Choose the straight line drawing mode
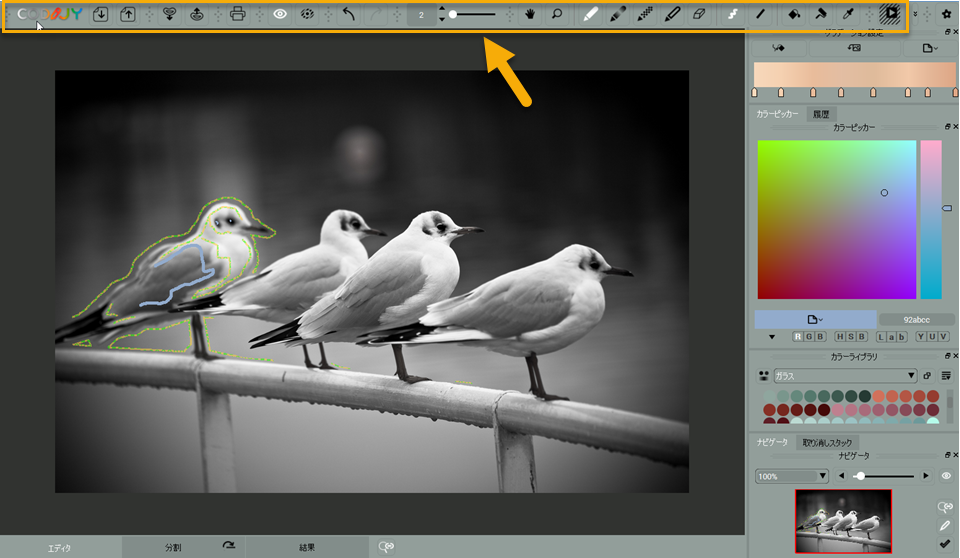960x558 pixels. pos(760,14)
